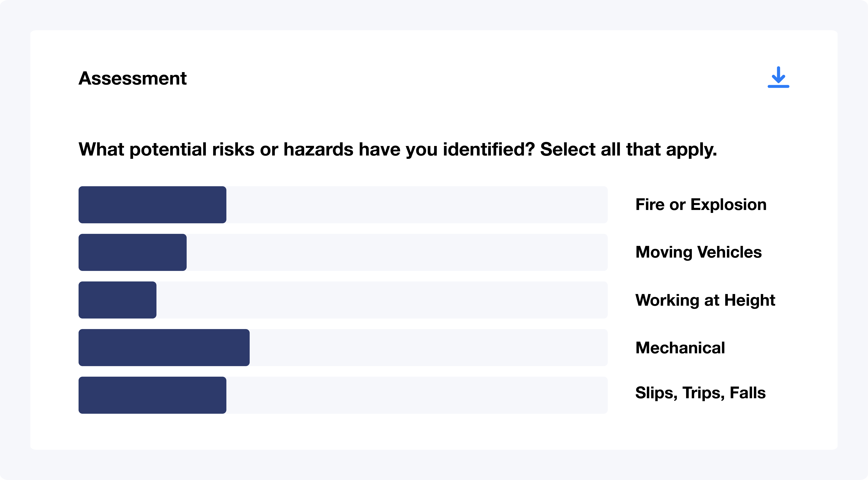This screenshot has height=480, width=868.
Task: Click the Slips, Trips, Falls bar fill
Action: 152,395
